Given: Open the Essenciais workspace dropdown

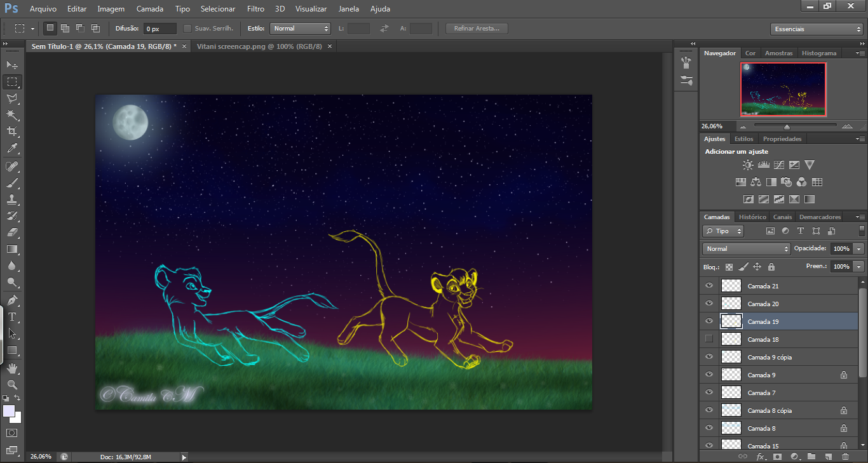Looking at the screenshot, I should [x=816, y=29].
